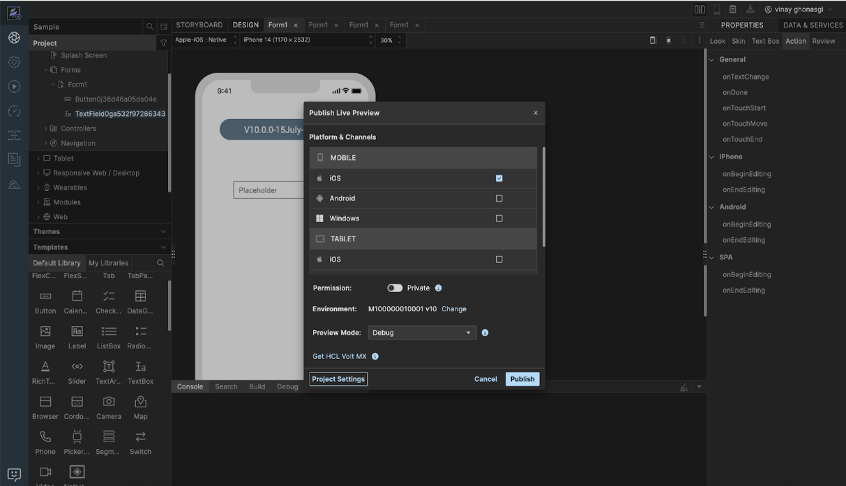The image size is (846, 486).
Task: Enable the Android platform checkbox
Action: tap(499, 198)
